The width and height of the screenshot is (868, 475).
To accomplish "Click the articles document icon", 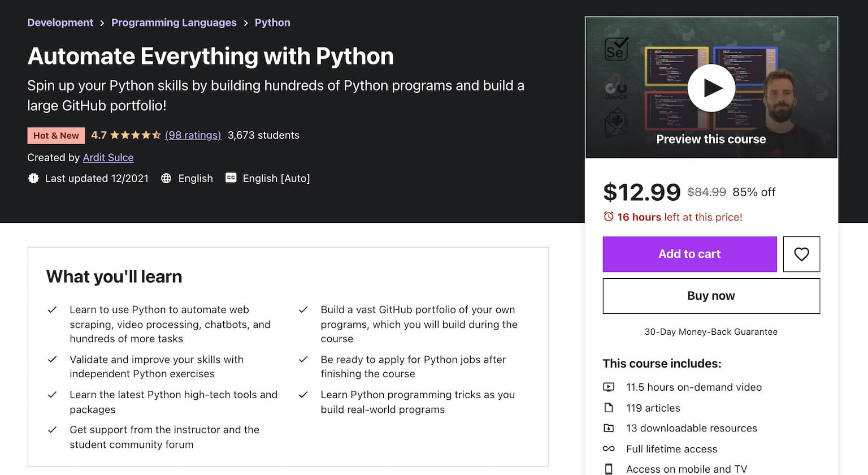I will pos(609,408).
